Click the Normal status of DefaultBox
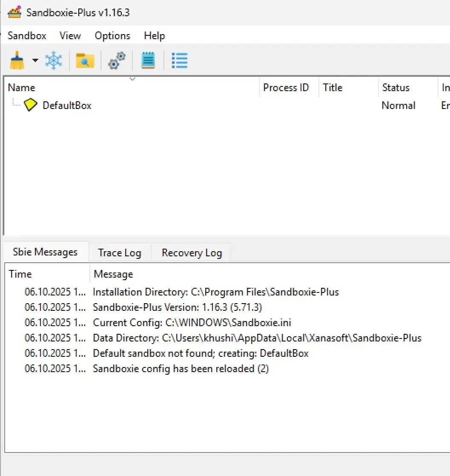The height and width of the screenshot is (476, 450). pos(398,105)
